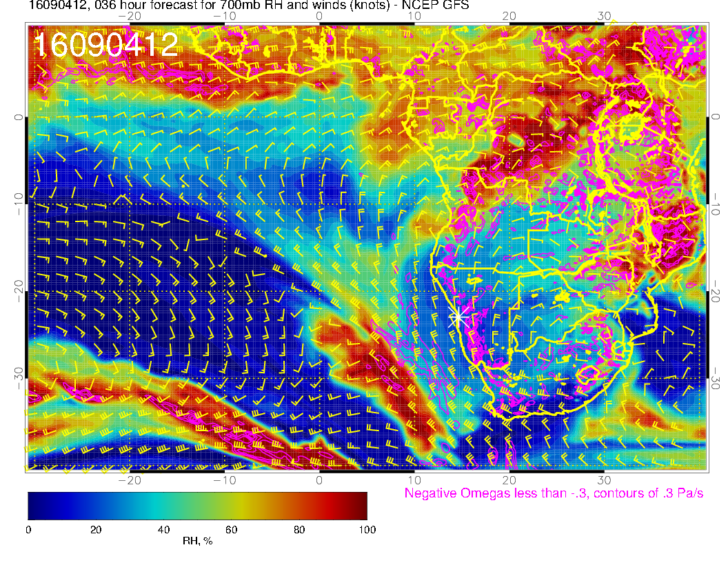Click the large white 16090412 timestamp label

[106, 45]
